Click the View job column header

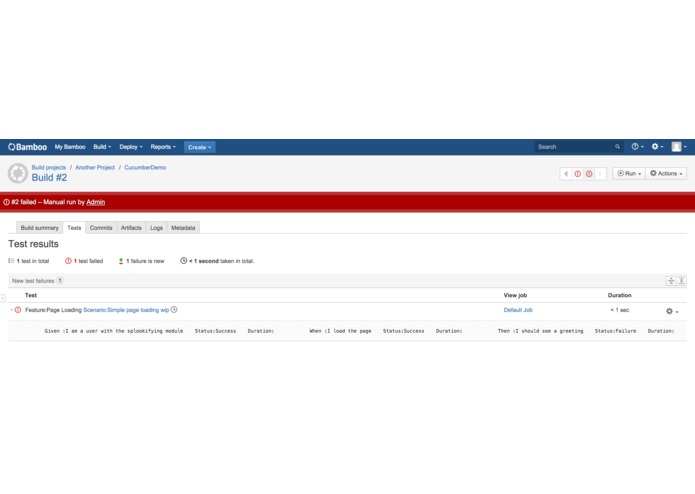point(515,295)
